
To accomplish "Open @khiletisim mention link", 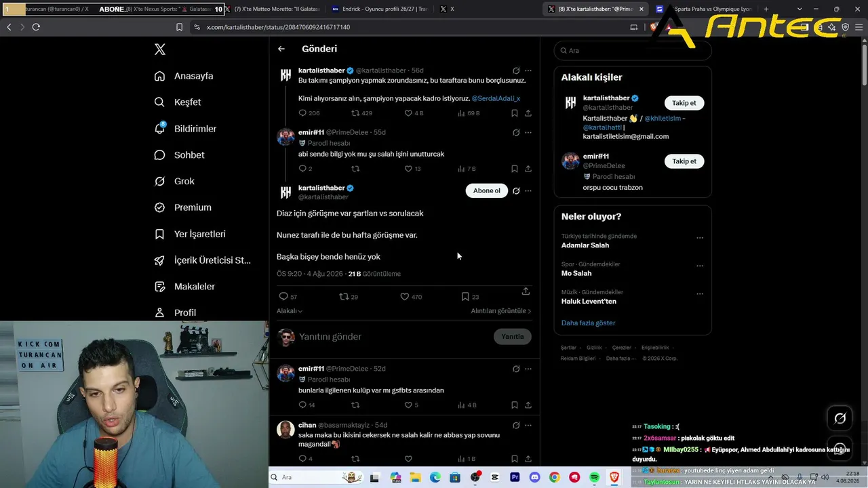I will click(x=663, y=119).
